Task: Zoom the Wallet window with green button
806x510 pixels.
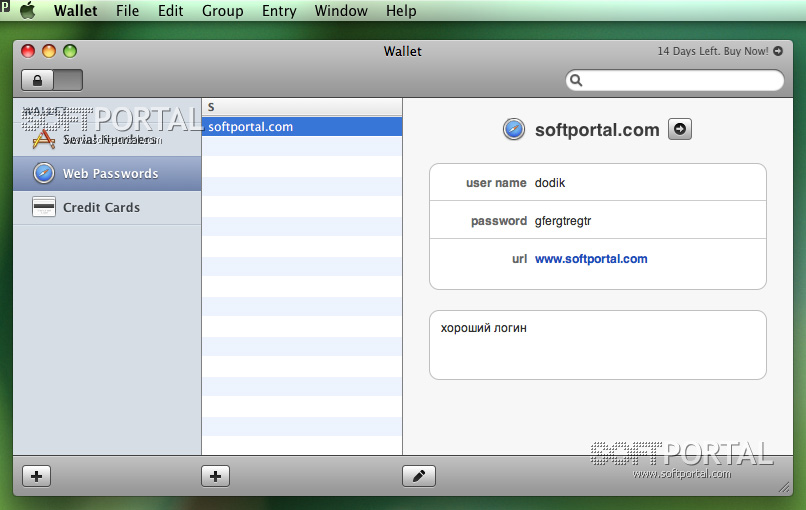Action: 70,51
